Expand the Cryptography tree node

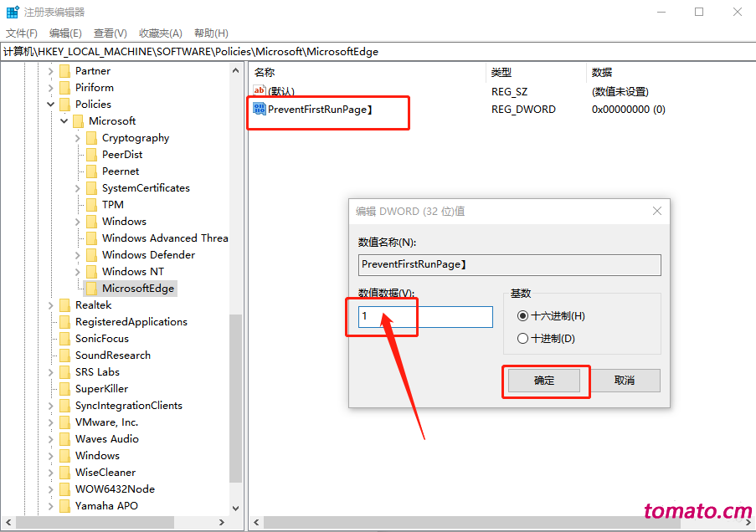click(x=78, y=138)
